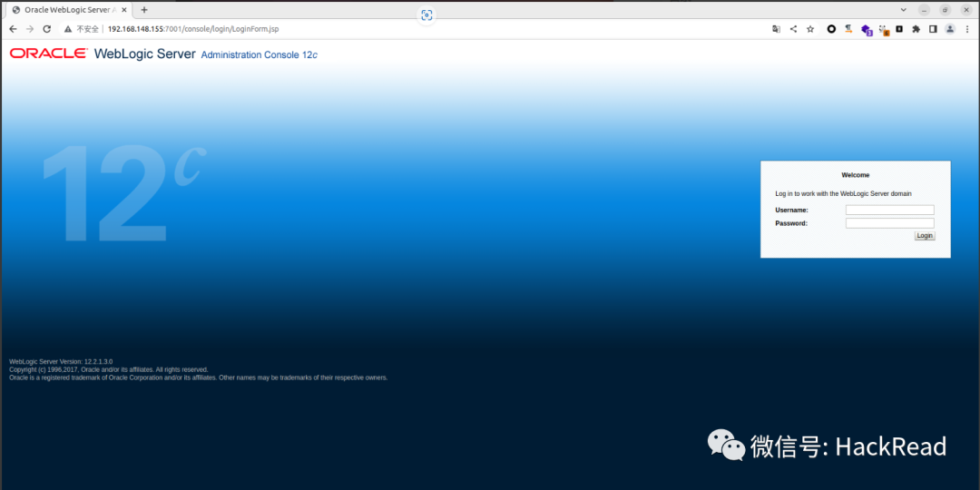Go forward to the next page
This screenshot has width=980, height=490.
[29, 29]
